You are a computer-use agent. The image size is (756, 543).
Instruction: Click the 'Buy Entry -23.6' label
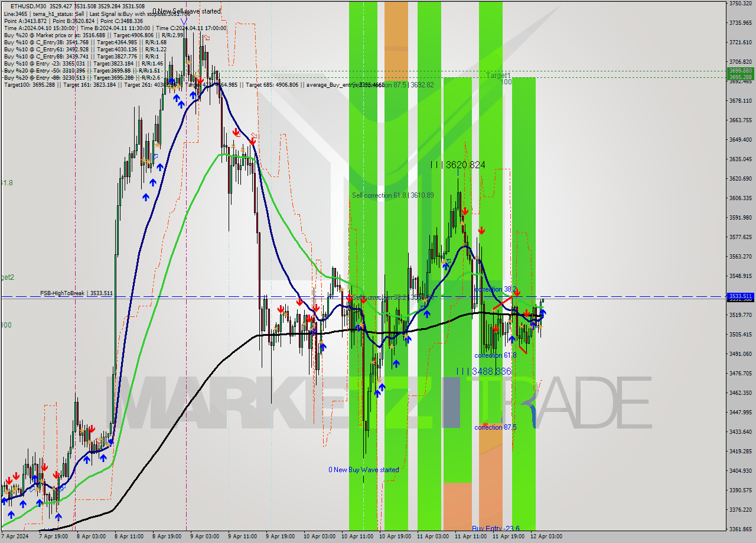pyautogui.click(x=496, y=529)
